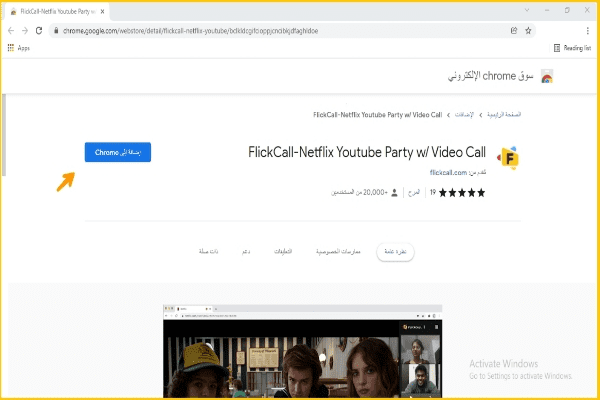The height and width of the screenshot is (400, 600).
Task: Open the Privacy practices tab
Action: [x=338, y=251]
